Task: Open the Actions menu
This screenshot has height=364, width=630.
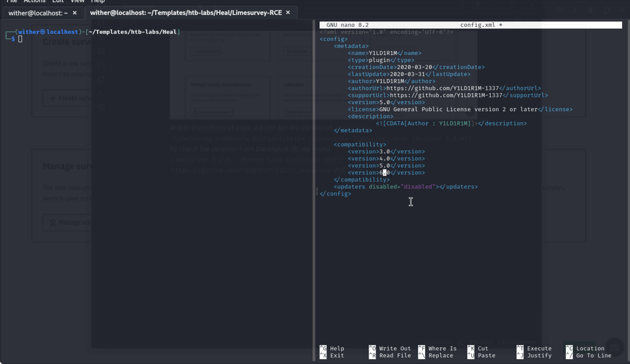Action: [35, 2]
